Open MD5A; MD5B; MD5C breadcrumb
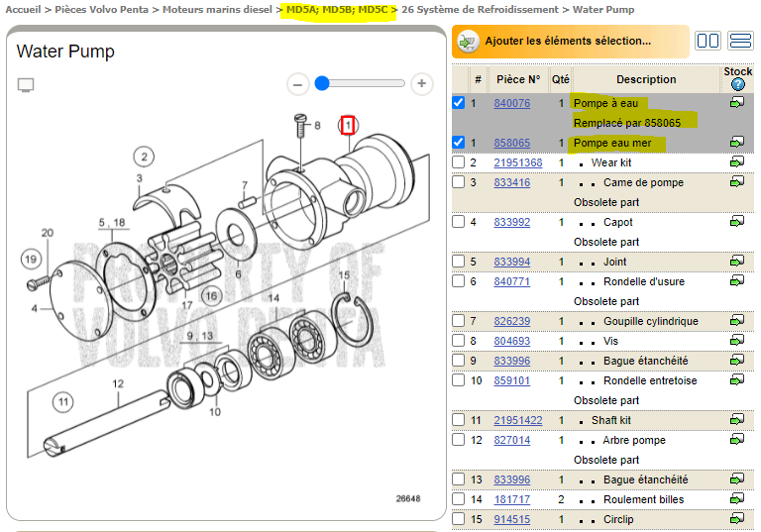This screenshot has width=761, height=532. 337,10
